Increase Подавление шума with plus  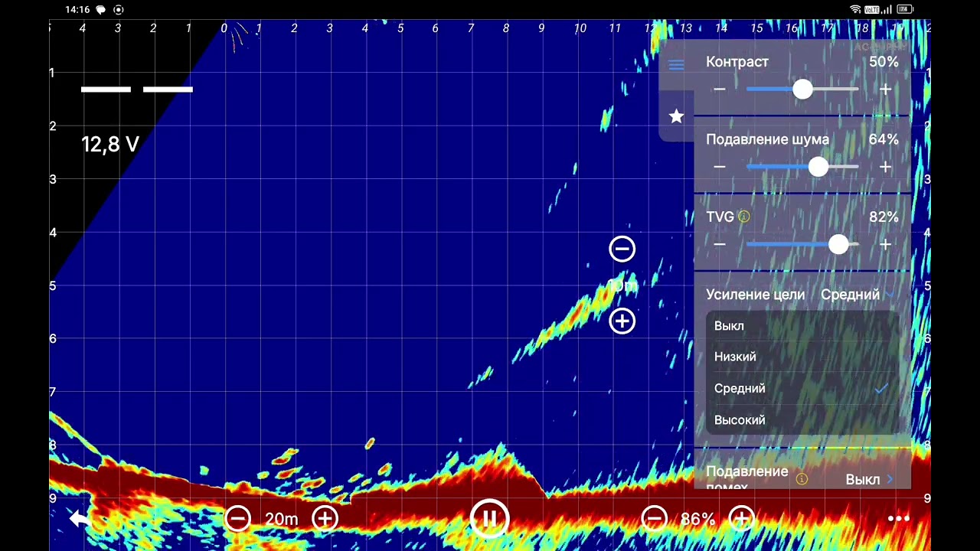click(886, 167)
